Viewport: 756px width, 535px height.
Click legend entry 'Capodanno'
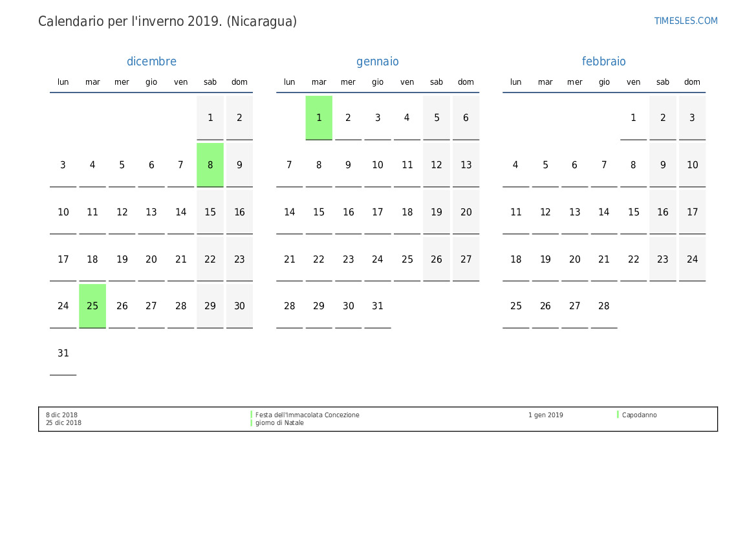click(640, 415)
